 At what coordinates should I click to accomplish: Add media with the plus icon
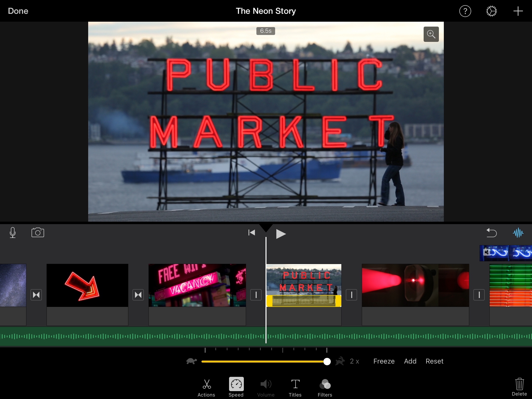pyautogui.click(x=518, y=11)
